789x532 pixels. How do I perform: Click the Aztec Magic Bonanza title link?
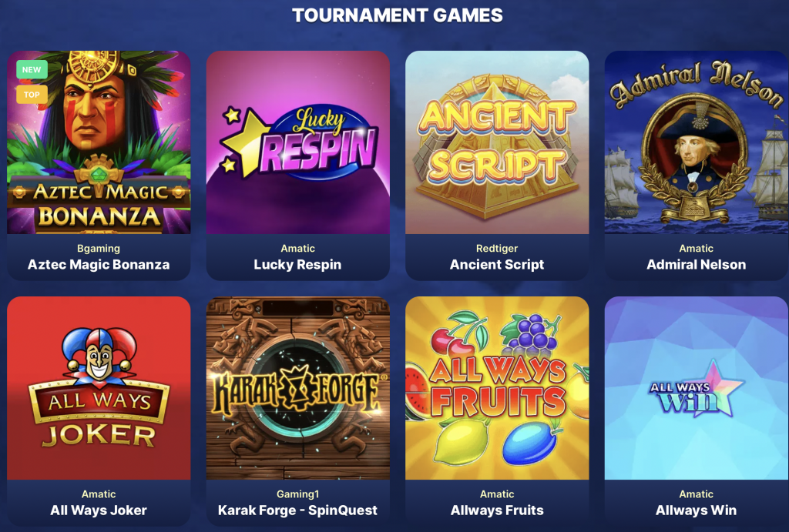tap(99, 265)
